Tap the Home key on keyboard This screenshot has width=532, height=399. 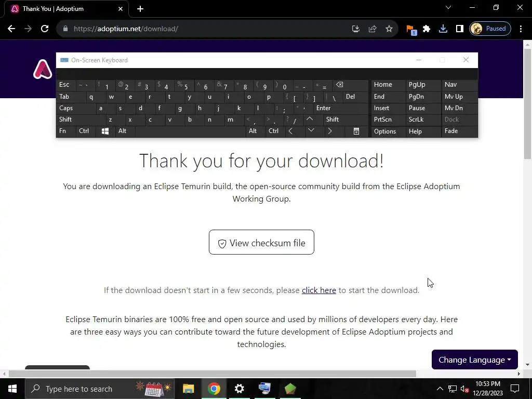(388, 85)
